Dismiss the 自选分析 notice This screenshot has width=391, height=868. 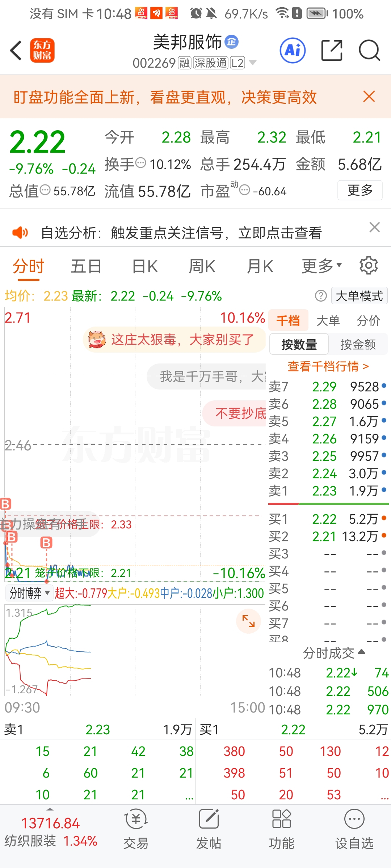coord(375,227)
